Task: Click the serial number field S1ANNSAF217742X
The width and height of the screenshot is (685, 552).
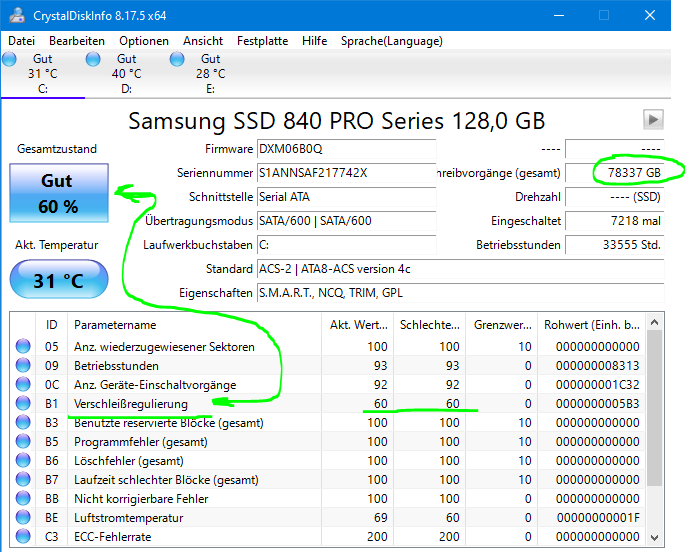Action: 346,173
